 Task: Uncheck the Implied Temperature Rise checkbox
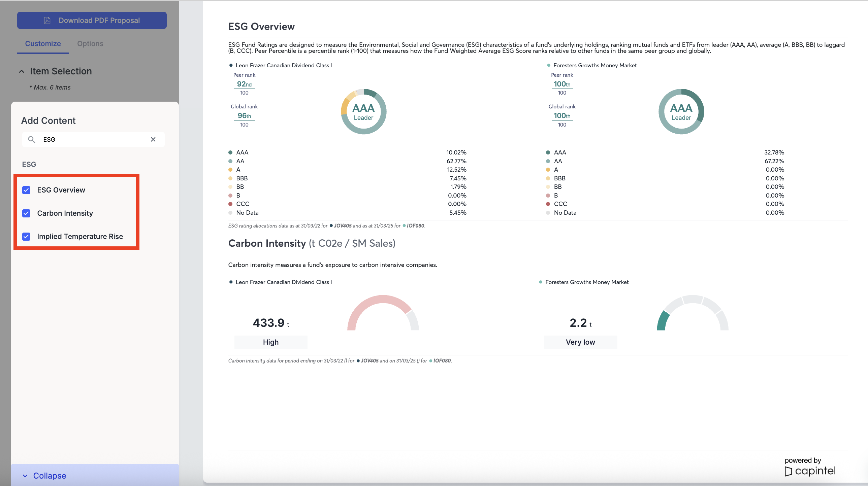point(26,237)
